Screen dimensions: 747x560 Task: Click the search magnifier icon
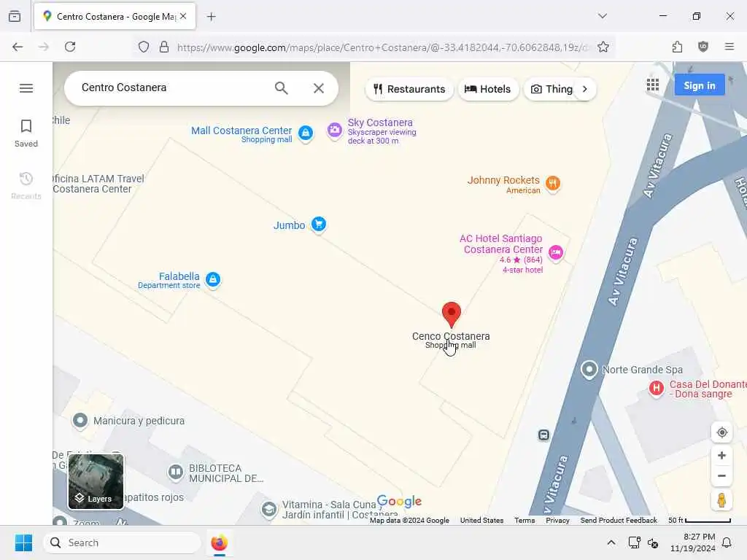[281, 88]
